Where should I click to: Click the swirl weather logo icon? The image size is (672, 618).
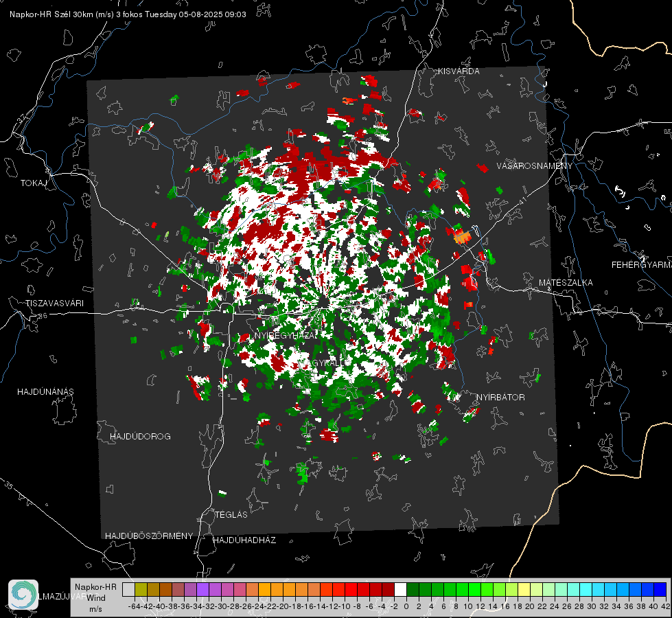23,595
